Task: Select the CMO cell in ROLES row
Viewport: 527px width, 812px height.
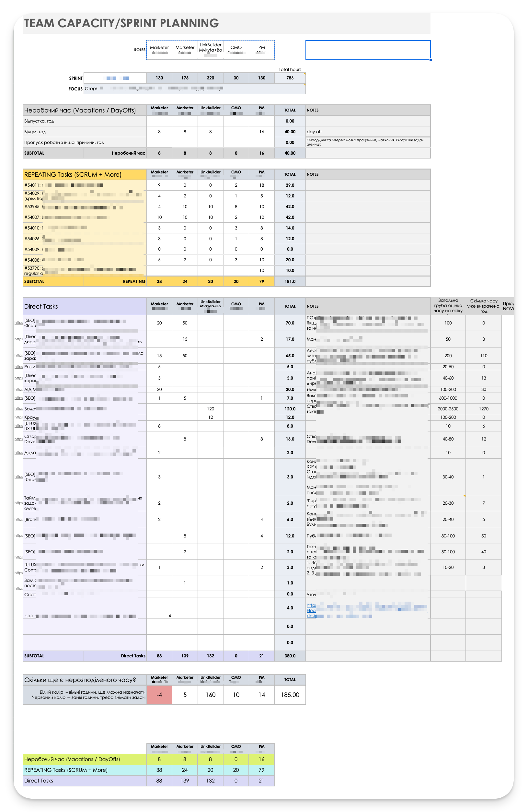Action: [236, 50]
